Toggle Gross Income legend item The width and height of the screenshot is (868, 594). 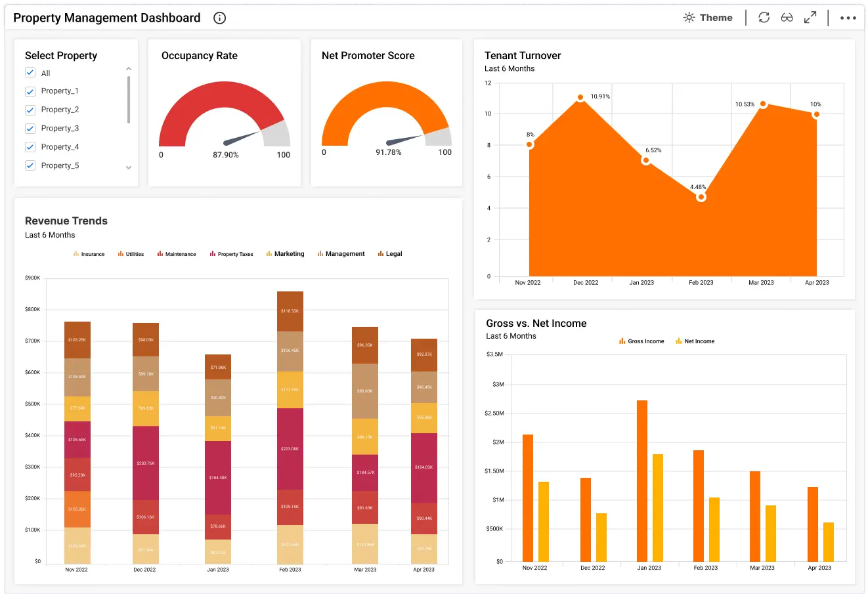641,341
